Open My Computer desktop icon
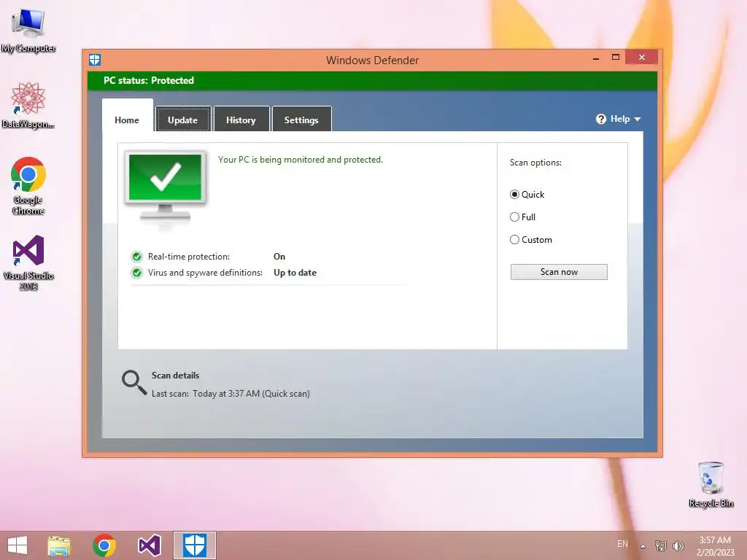 tap(28, 31)
